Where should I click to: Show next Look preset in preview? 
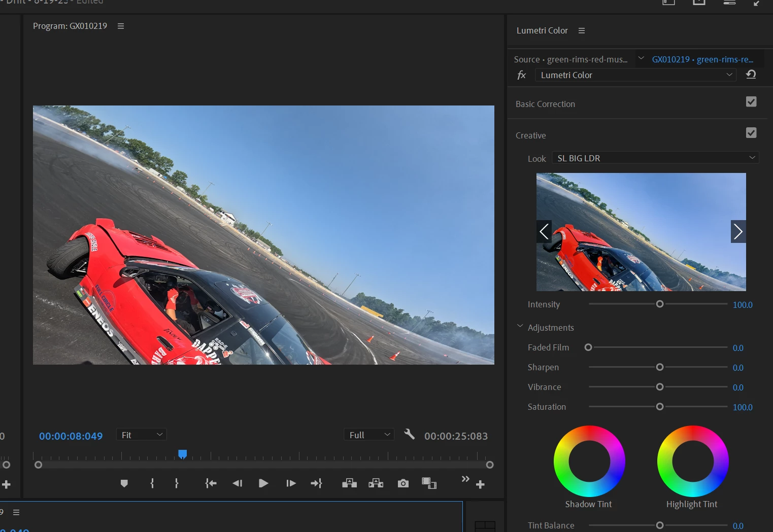738,232
